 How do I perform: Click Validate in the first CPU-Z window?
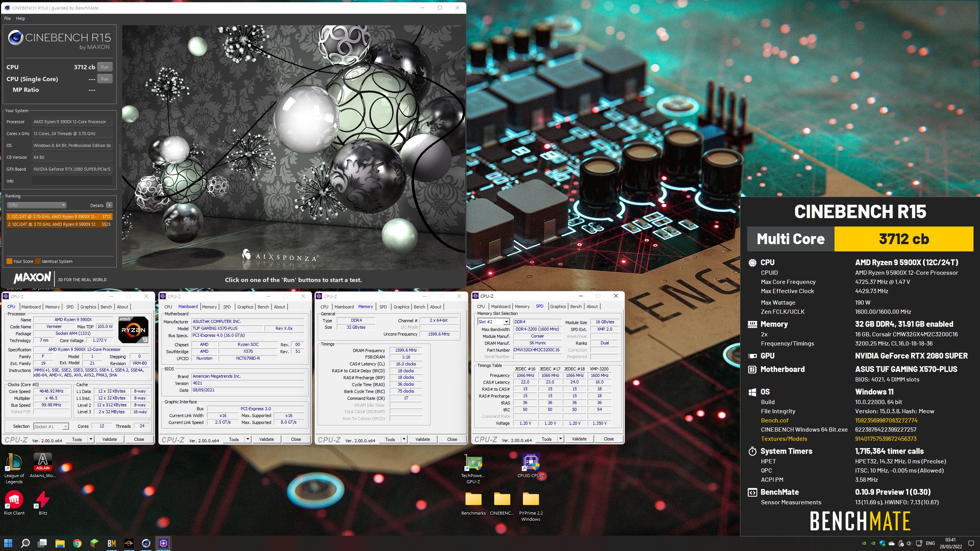pyautogui.click(x=109, y=439)
